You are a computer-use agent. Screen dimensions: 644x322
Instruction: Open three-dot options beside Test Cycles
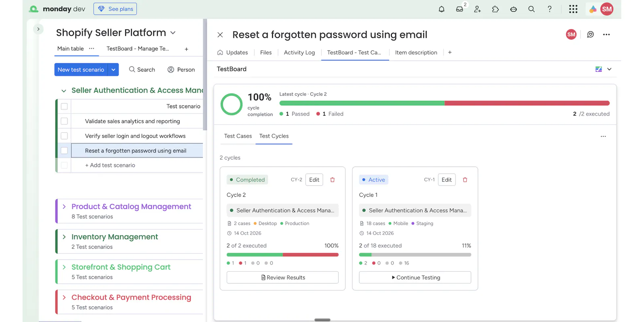(x=603, y=136)
